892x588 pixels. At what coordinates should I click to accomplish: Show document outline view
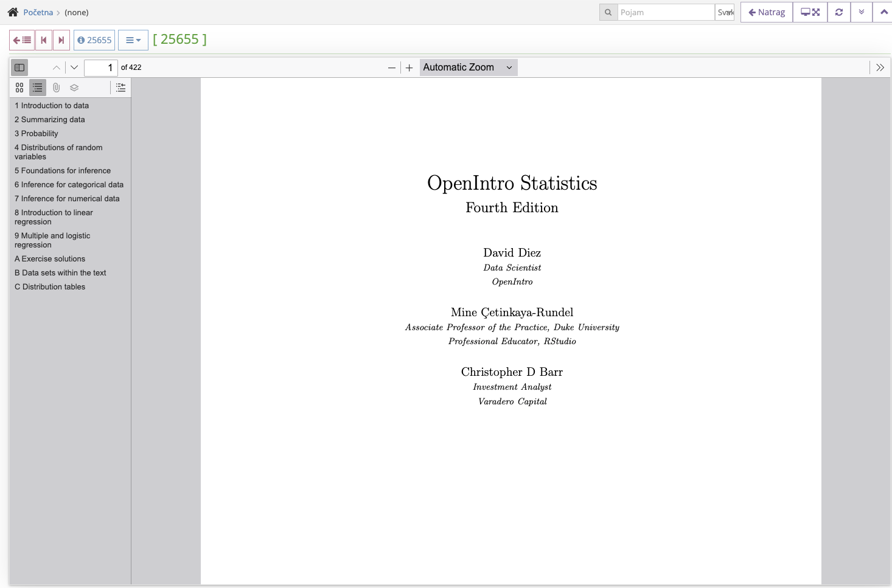point(38,88)
